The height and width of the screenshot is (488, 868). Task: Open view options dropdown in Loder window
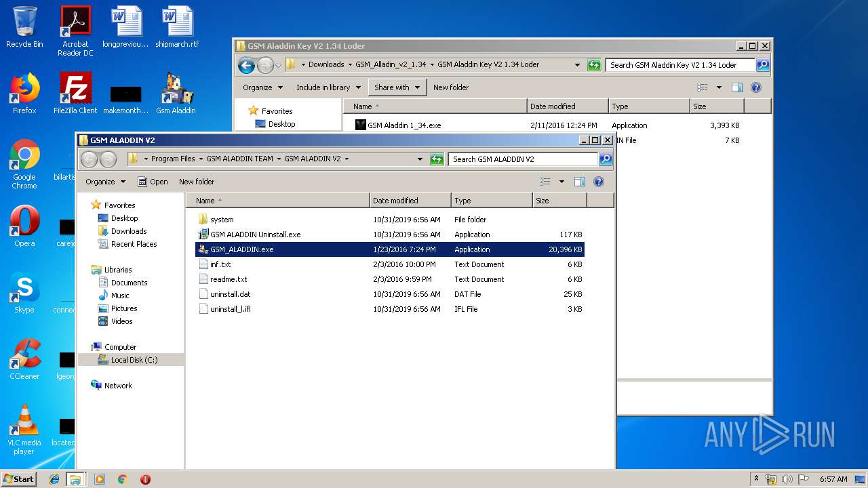(719, 87)
